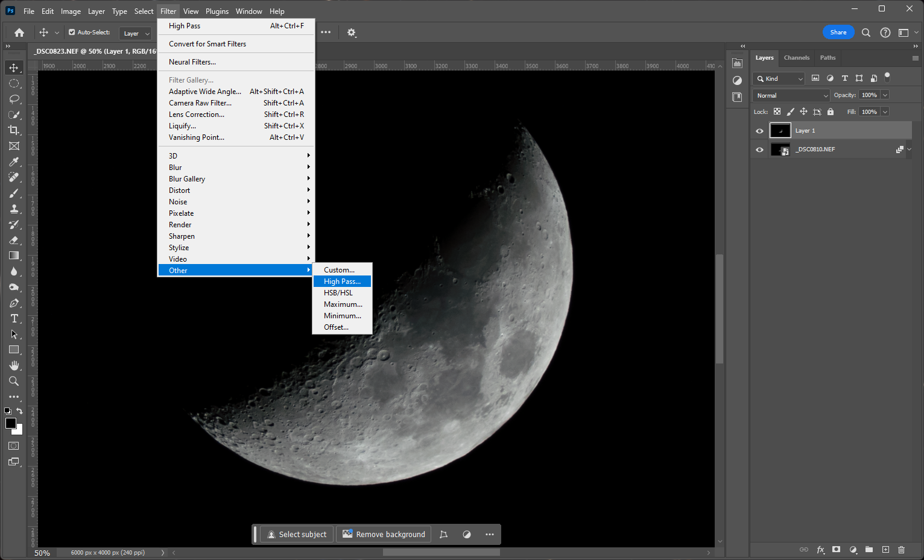Choose High Pass... in Other submenu

[342, 282]
